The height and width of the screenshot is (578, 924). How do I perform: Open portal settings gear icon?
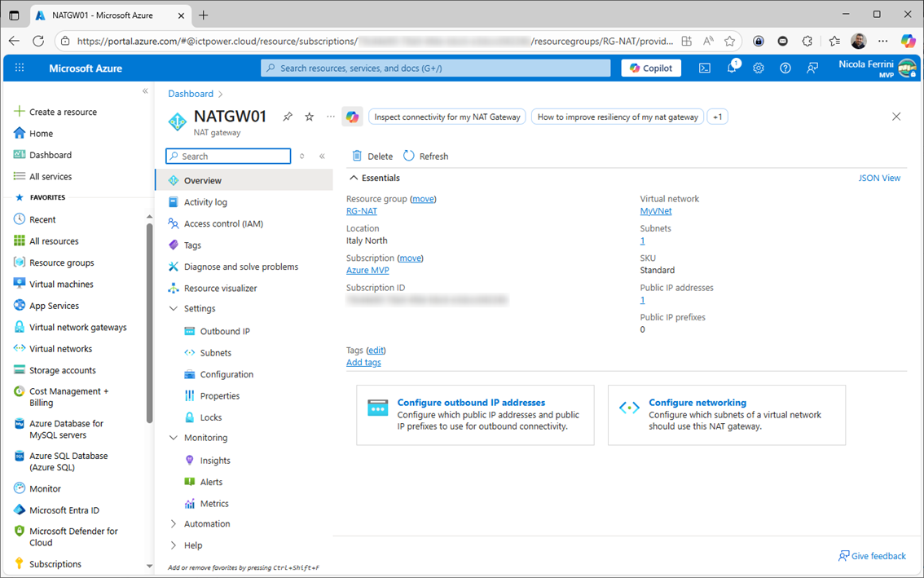tap(759, 68)
